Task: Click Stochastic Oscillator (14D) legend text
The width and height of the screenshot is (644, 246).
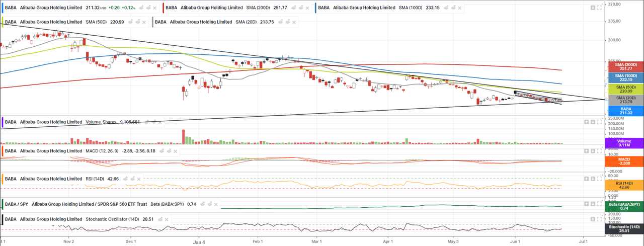Action: click(112, 219)
